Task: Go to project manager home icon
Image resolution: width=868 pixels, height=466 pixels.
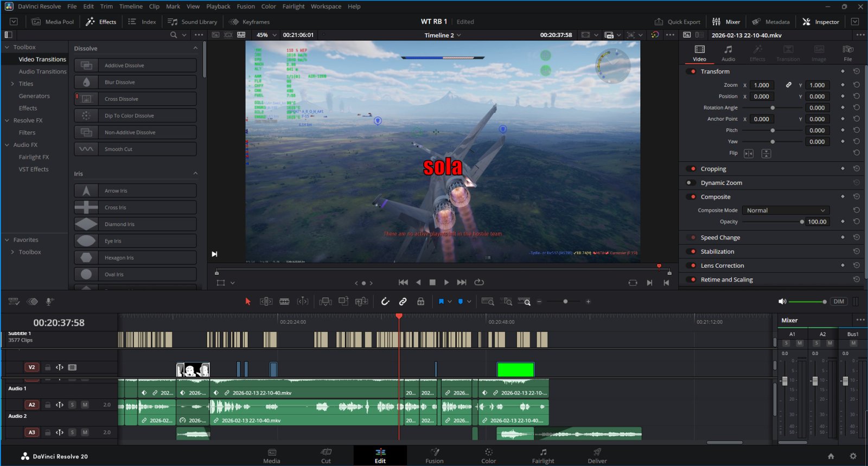Action: point(831,456)
